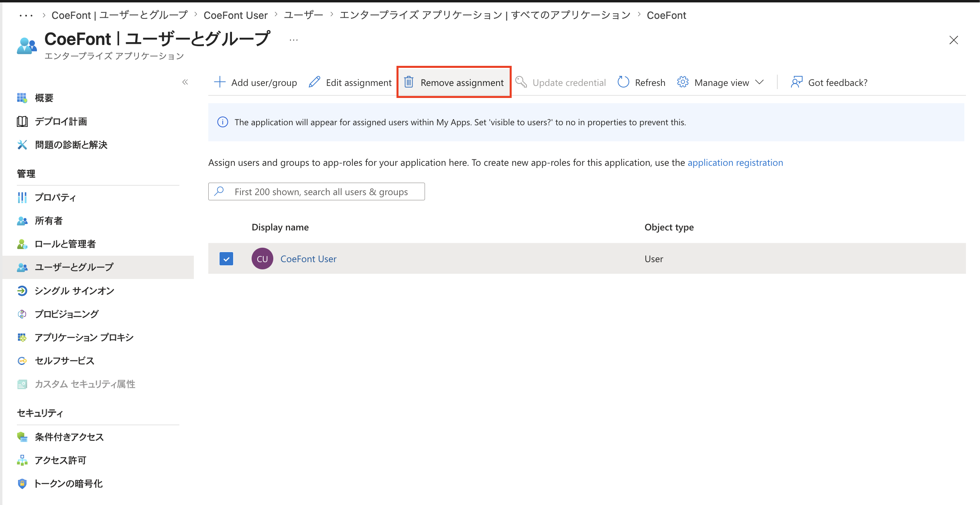Go to ユーザー breadcrumb
The width and height of the screenshot is (980, 505).
click(x=304, y=15)
